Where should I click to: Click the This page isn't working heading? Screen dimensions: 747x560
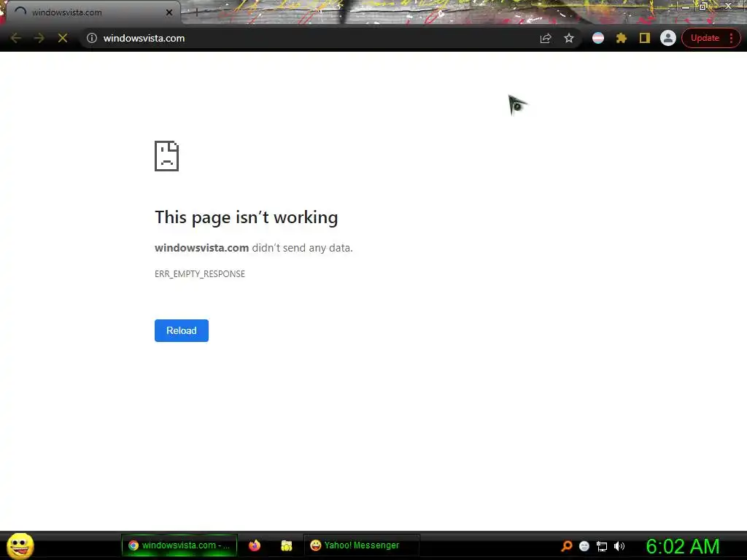[x=247, y=217]
